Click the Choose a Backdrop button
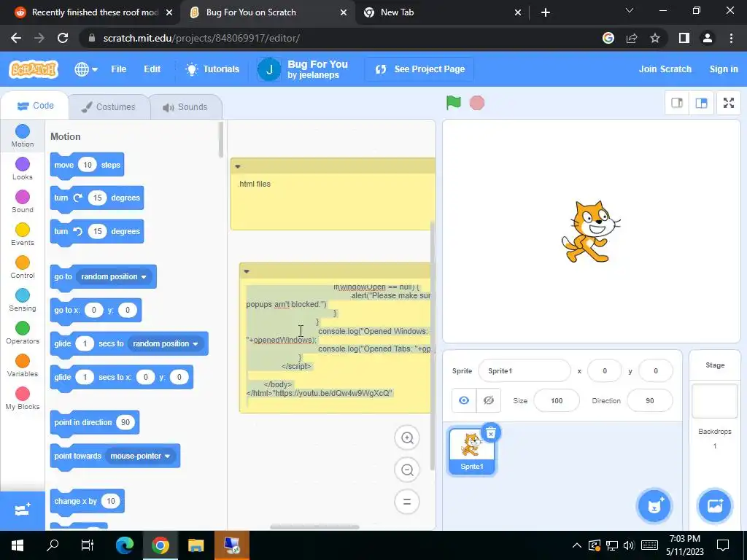This screenshot has height=560, width=747. tap(714, 506)
